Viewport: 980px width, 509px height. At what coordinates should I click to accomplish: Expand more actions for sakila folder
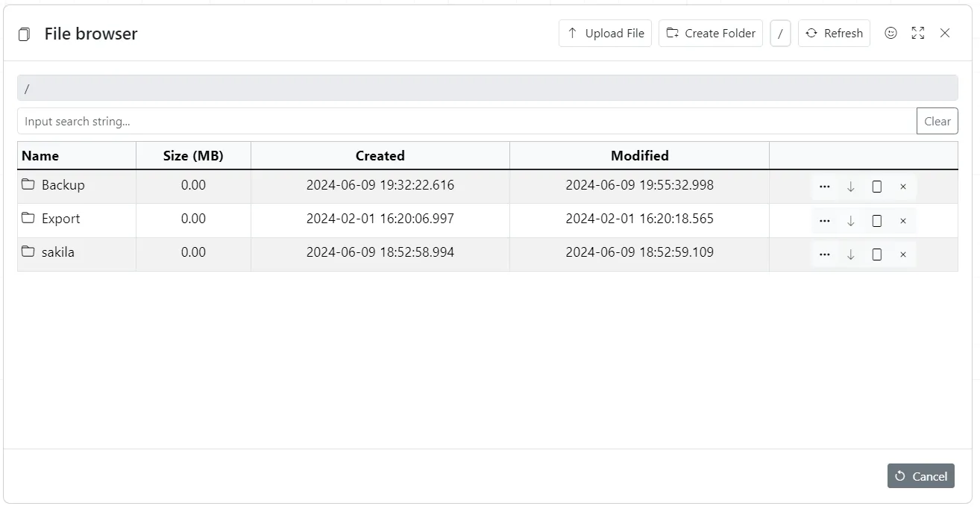coord(824,254)
